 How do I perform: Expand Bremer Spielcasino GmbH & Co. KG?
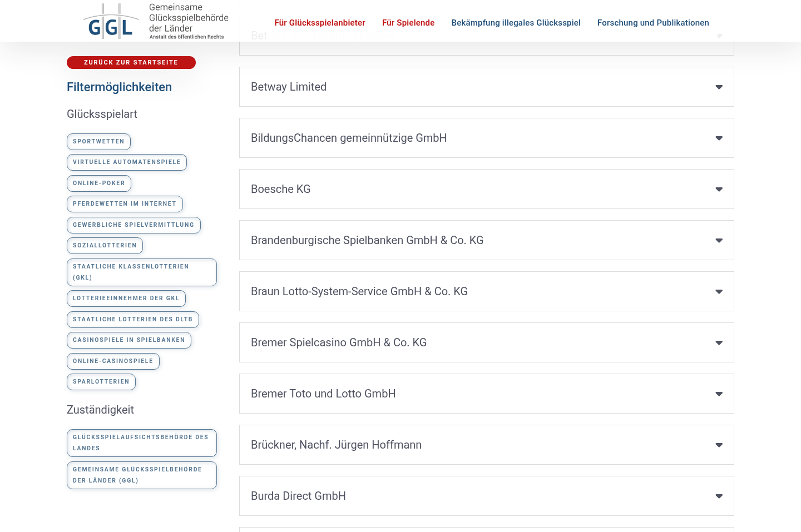click(x=487, y=342)
